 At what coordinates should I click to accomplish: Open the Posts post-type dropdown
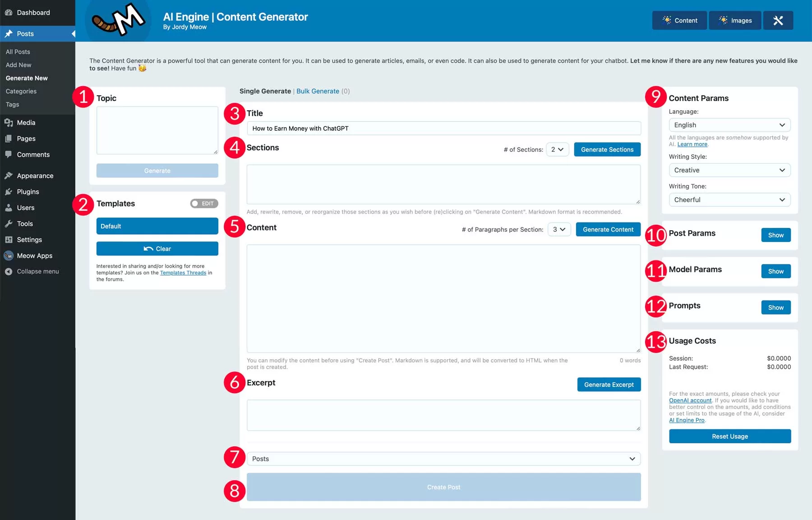[x=443, y=459]
